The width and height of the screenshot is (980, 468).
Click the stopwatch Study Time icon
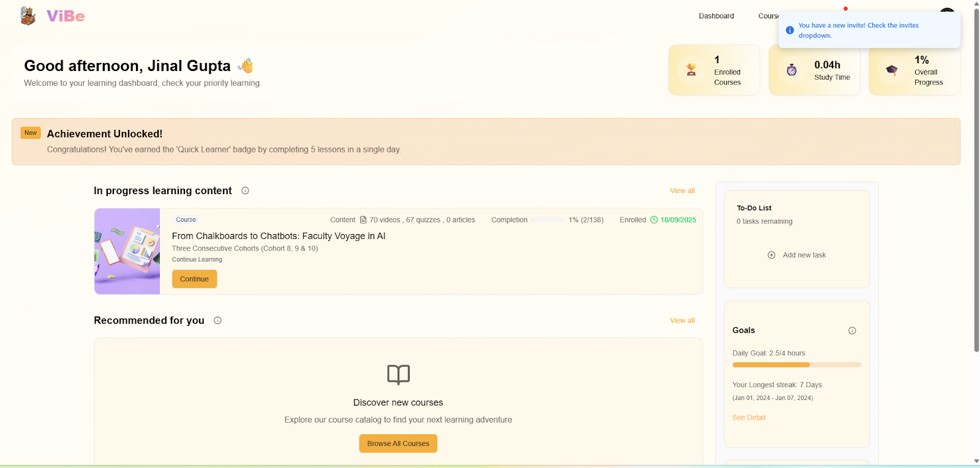(791, 70)
